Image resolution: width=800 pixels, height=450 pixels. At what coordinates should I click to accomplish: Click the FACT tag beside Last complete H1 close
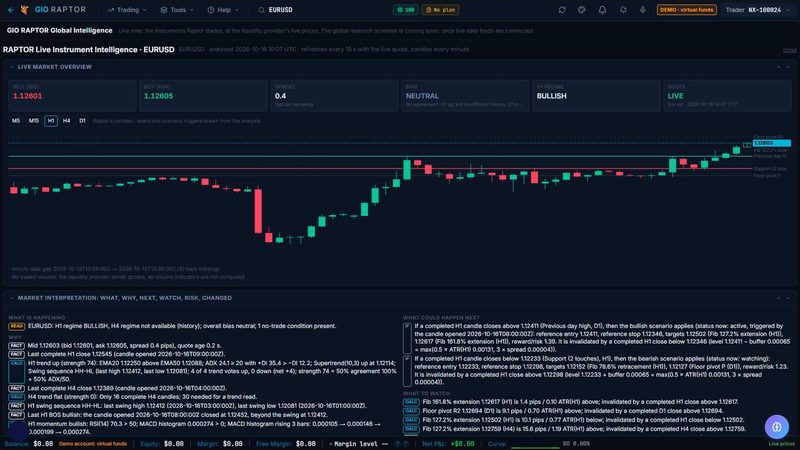(x=16, y=354)
